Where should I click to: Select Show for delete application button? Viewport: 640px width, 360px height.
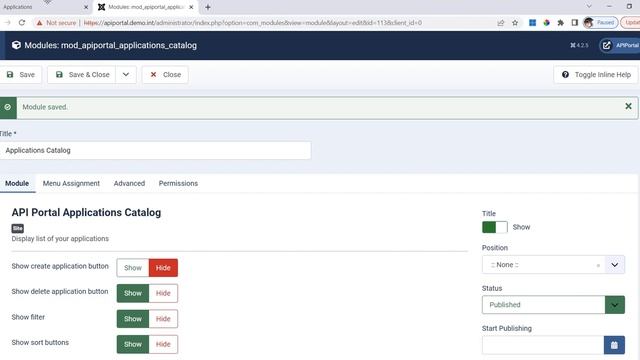pyautogui.click(x=133, y=293)
